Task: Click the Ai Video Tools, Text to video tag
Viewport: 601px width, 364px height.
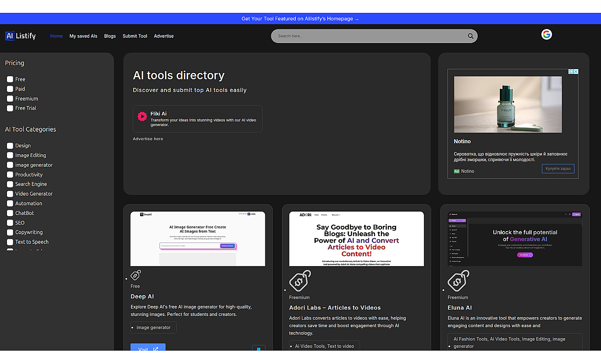Action: coord(325,346)
